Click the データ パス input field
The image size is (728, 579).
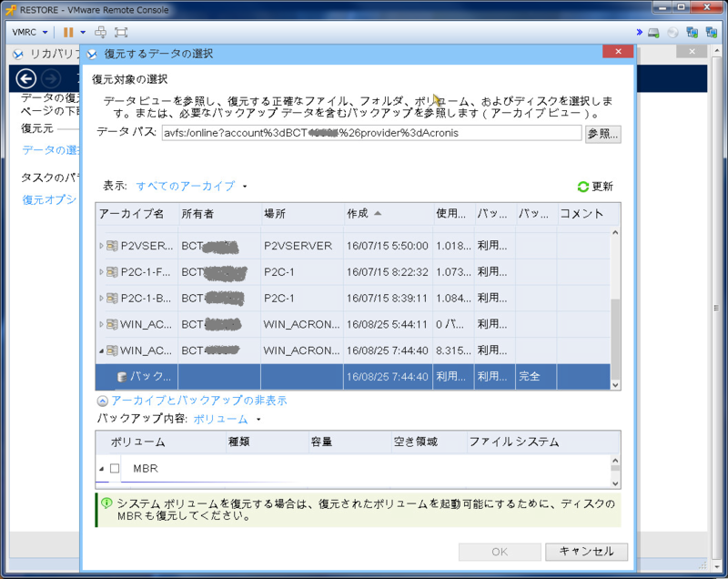(x=370, y=133)
